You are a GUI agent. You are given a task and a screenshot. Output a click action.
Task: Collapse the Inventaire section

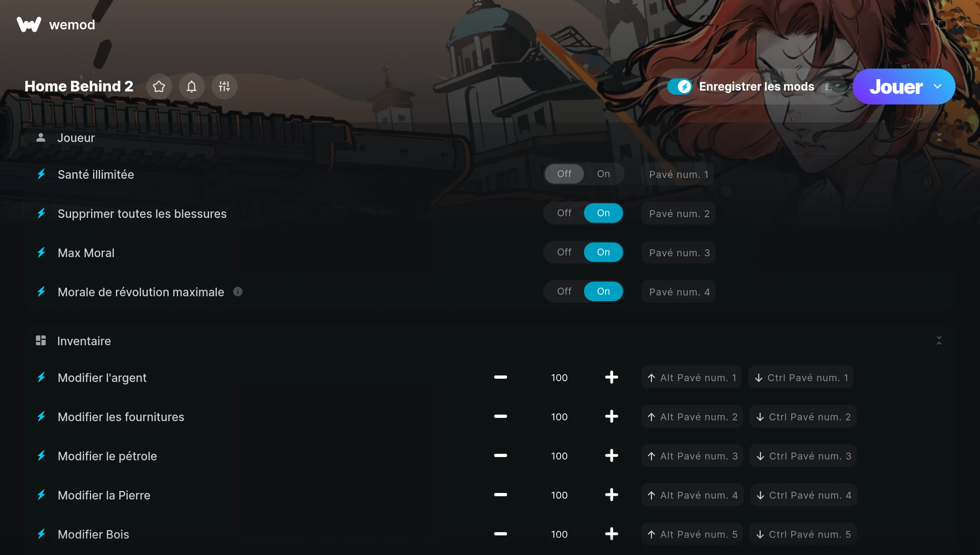pyautogui.click(x=939, y=341)
